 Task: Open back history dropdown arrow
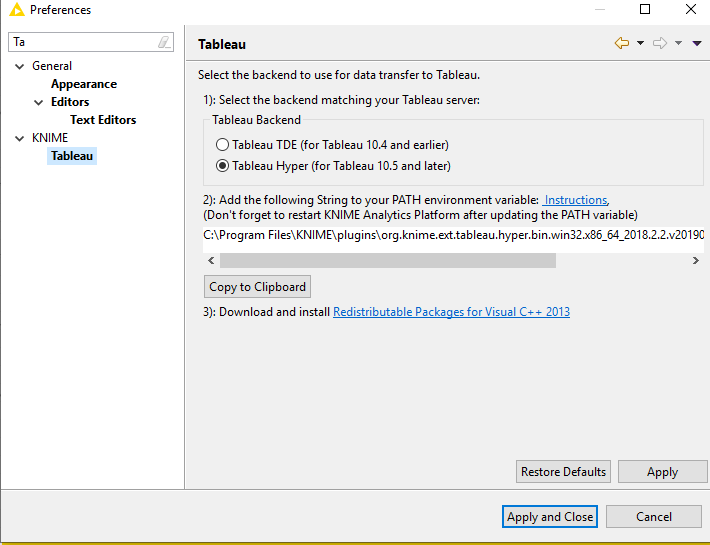[640, 43]
